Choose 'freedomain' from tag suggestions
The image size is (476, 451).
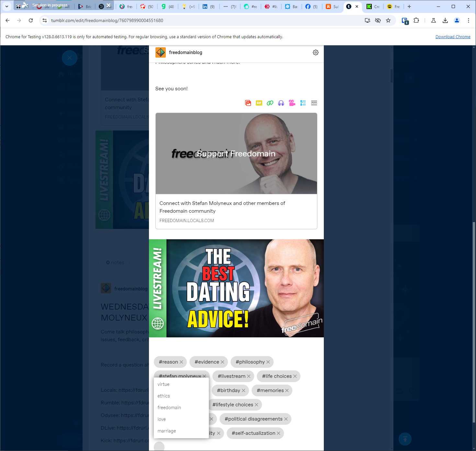tap(181, 408)
